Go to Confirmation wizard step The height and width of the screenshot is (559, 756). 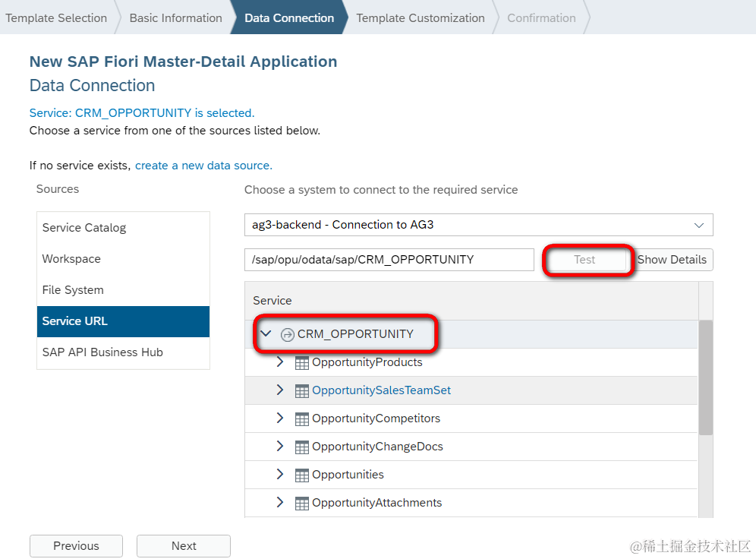click(x=541, y=17)
